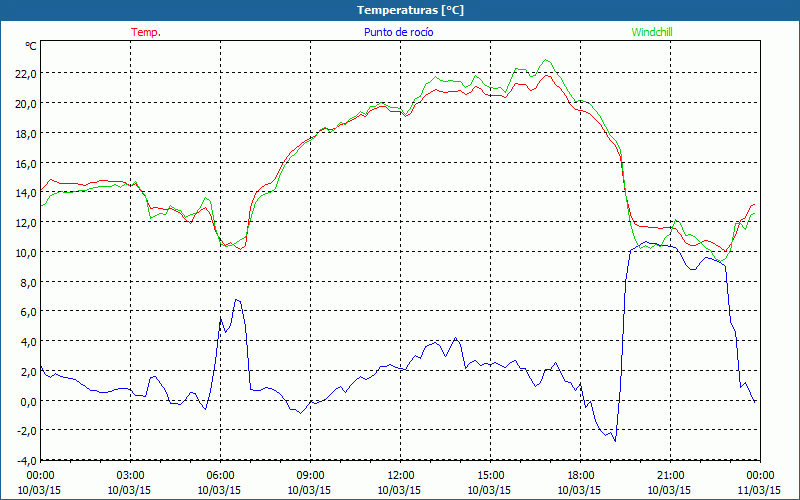Click the '8,0' y-axis value
The width and height of the screenshot is (800, 500).
click(29, 283)
